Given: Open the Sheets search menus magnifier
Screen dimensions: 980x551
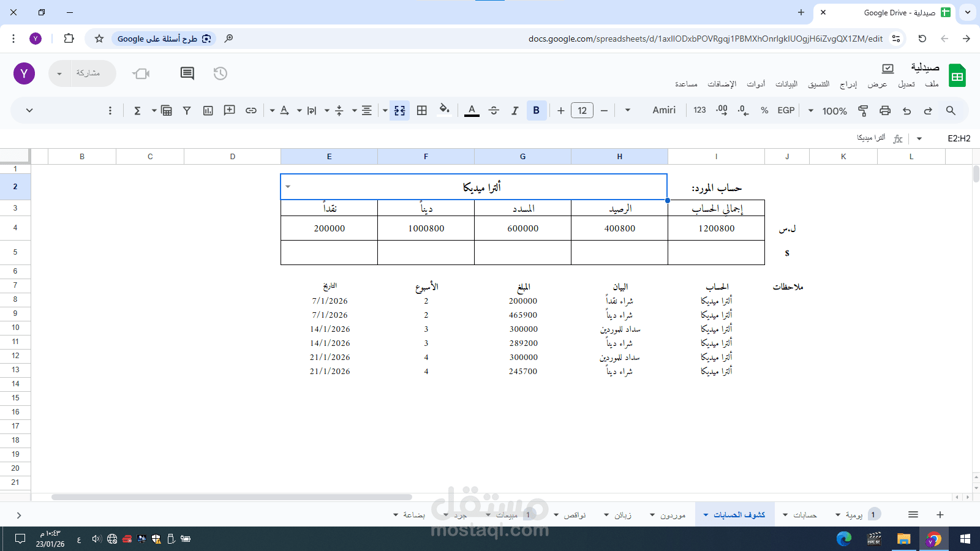Looking at the screenshot, I should pyautogui.click(x=951, y=111).
